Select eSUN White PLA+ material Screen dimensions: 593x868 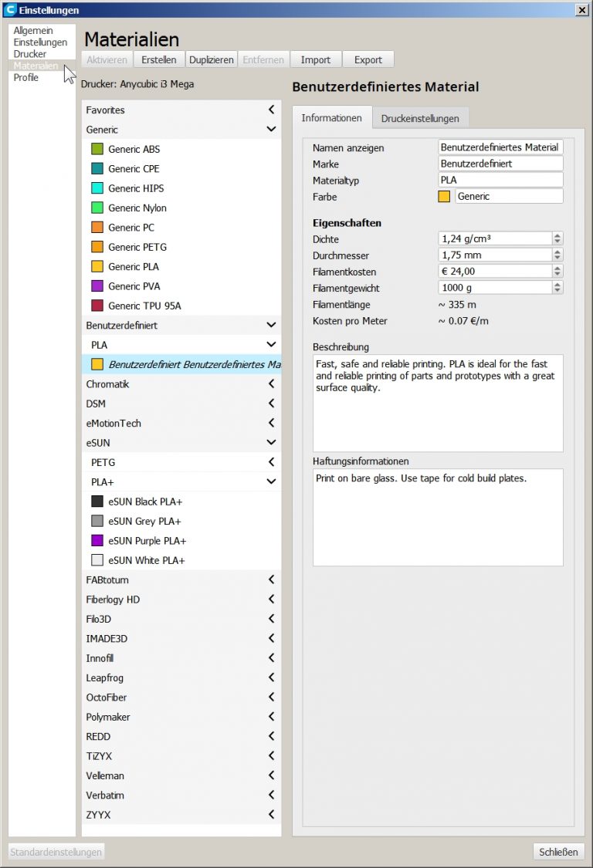(146, 560)
